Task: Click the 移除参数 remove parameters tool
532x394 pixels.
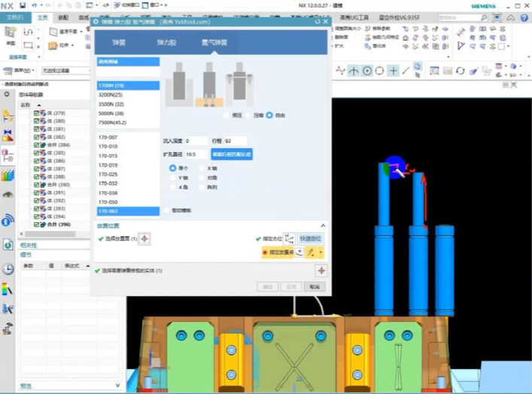Action: 377,29
